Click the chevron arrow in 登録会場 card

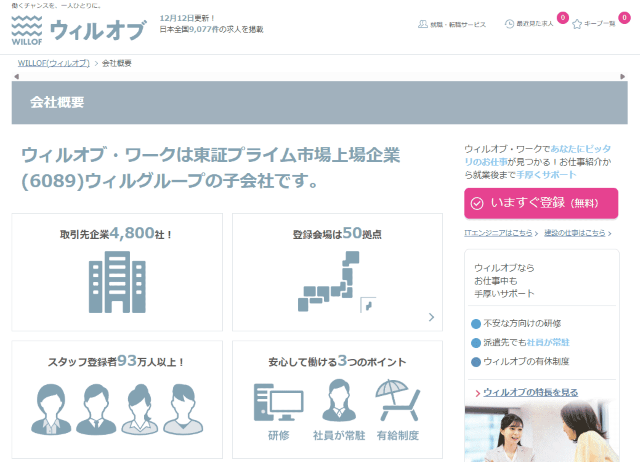point(431,317)
